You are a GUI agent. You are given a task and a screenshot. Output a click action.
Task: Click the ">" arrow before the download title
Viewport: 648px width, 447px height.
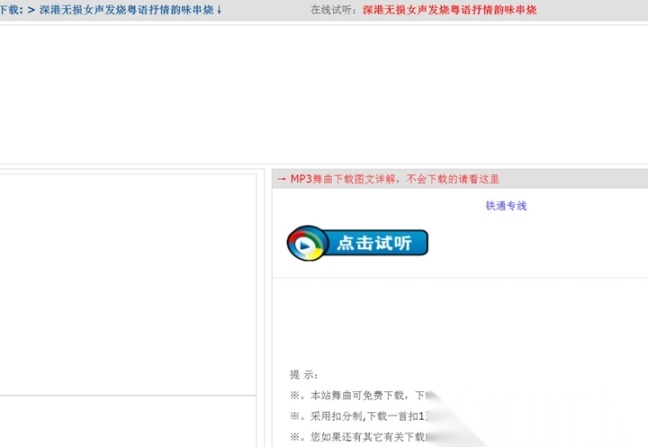pyautogui.click(x=31, y=10)
